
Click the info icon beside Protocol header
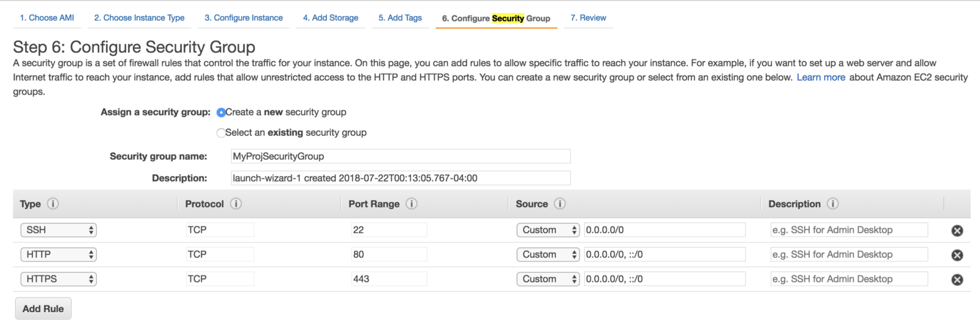[236, 204]
